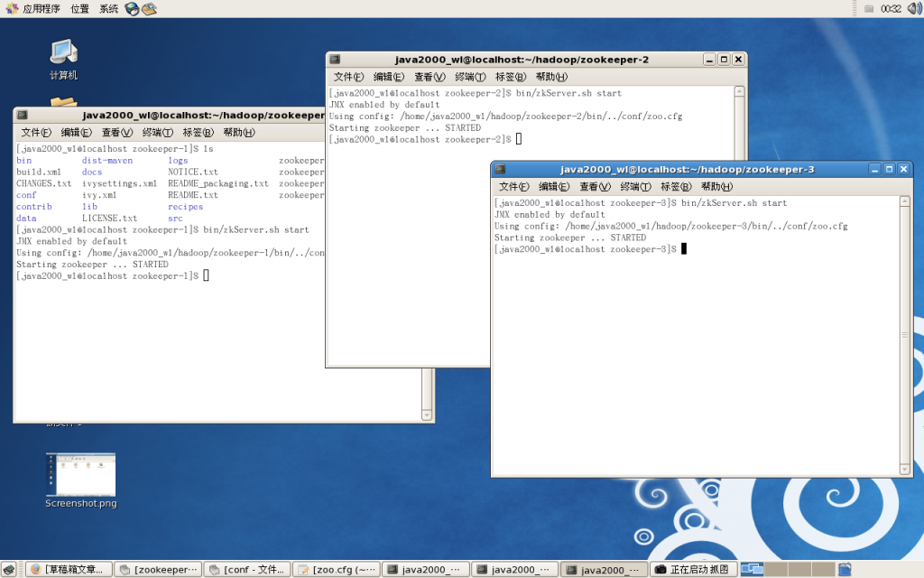
Task: Click 'CHANGES.txt' in the ls output
Action: point(43,183)
